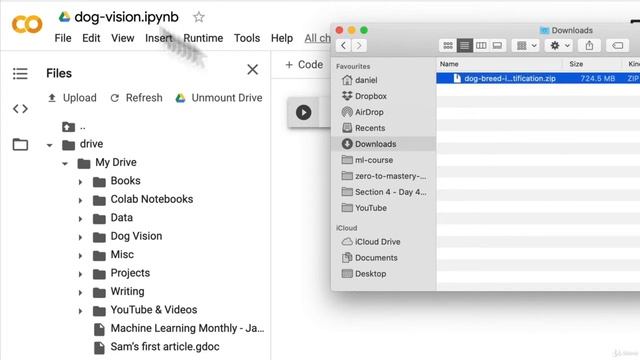Click Upload in Files panel
The height and width of the screenshot is (360, 640).
[72, 98]
